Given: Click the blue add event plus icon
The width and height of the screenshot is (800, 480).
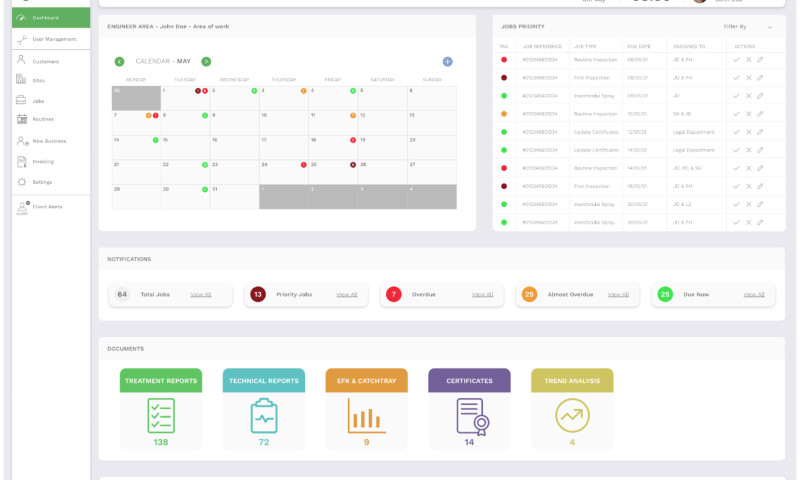Looking at the screenshot, I should [x=447, y=62].
